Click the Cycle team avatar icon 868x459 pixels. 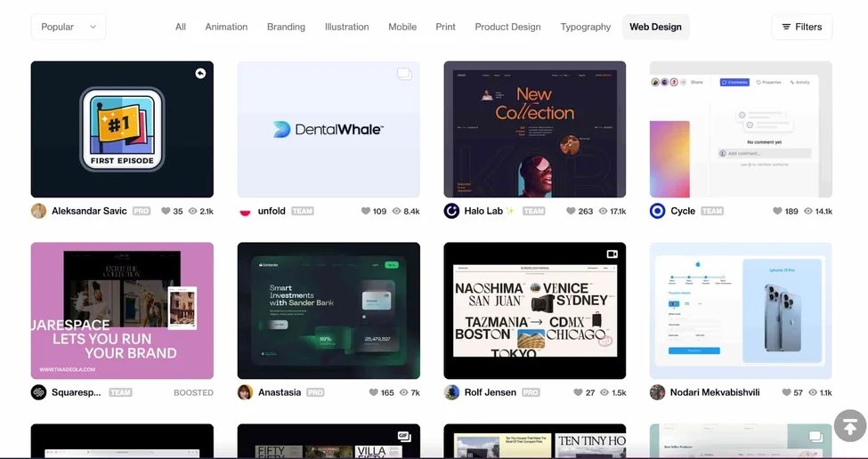pos(658,211)
